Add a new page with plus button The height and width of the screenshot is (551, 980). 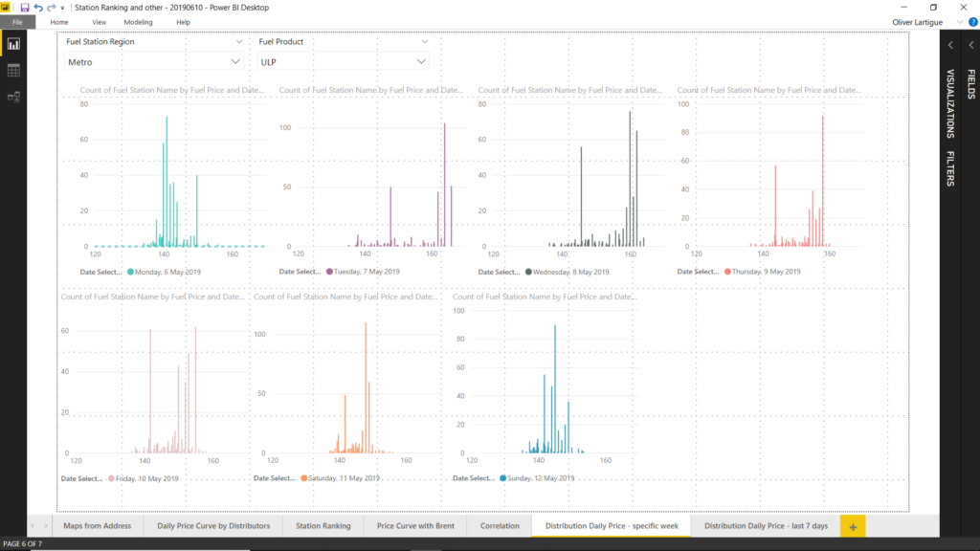(853, 526)
